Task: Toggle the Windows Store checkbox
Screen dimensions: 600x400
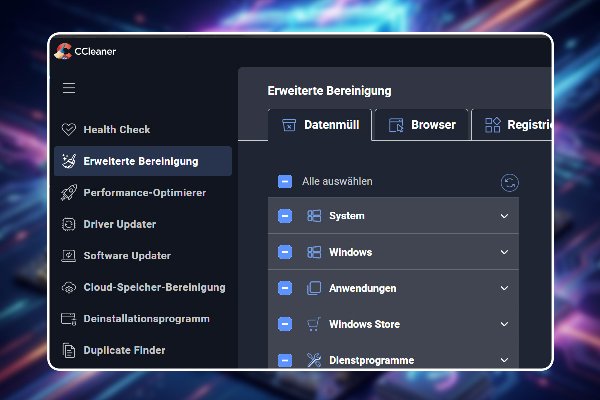Action: [285, 324]
